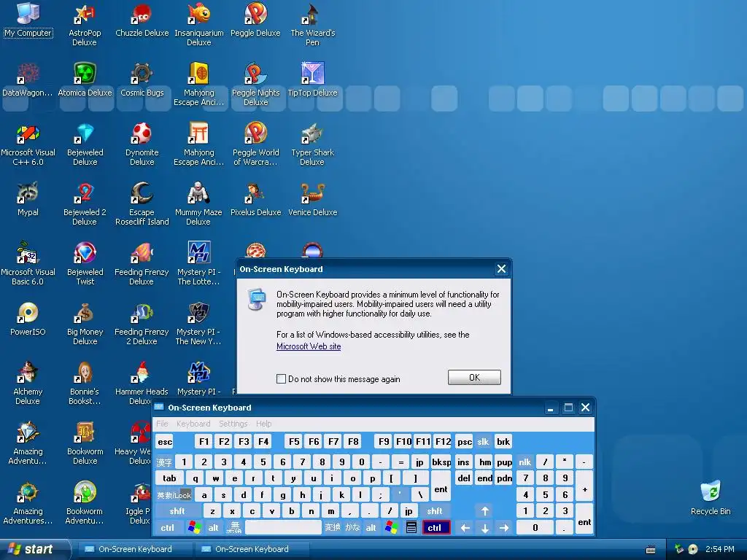The height and width of the screenshot is (560, 747).
Task: Click the Pixelus Deluxe icon
Action: pyautogui.click(x=255, y=199)
